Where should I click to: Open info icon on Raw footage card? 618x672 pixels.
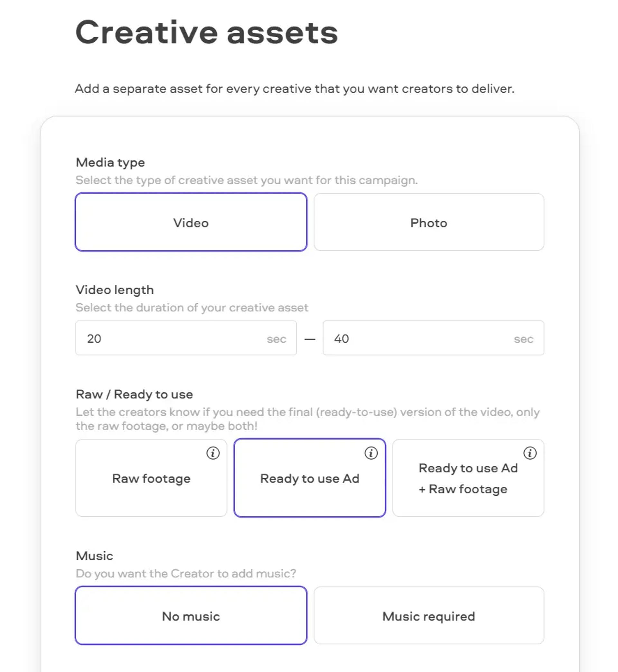coord(213,453)
